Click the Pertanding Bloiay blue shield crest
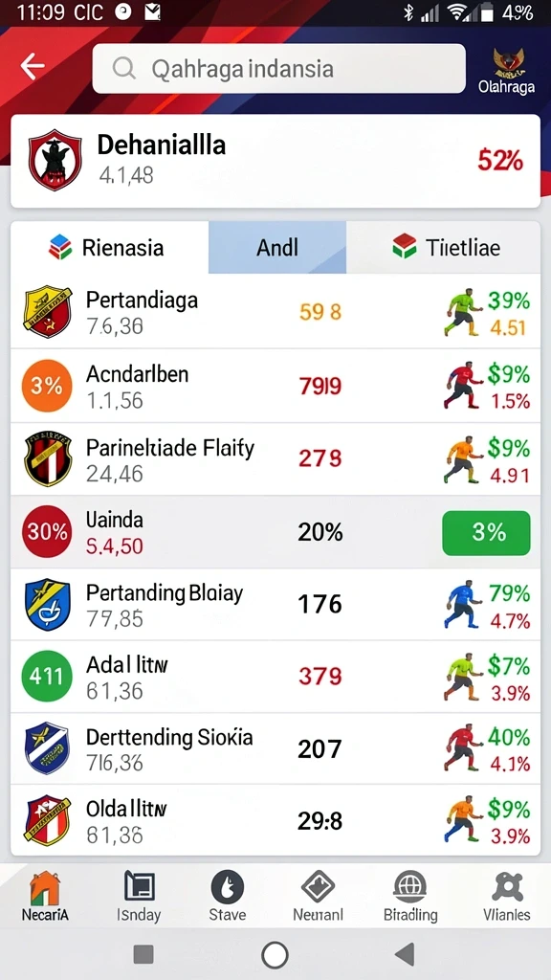551x980 pixels. coord(48,605)
